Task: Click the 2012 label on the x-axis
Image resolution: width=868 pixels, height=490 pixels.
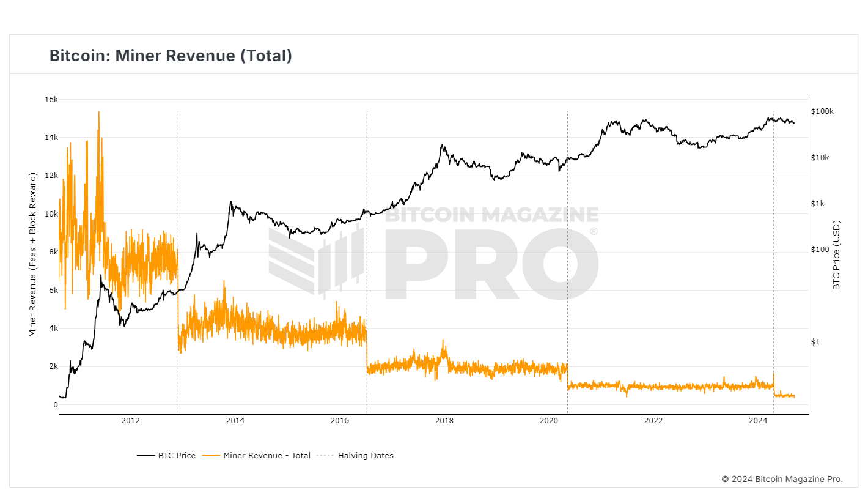Action: pyautogui.click(x=130, y=421)
